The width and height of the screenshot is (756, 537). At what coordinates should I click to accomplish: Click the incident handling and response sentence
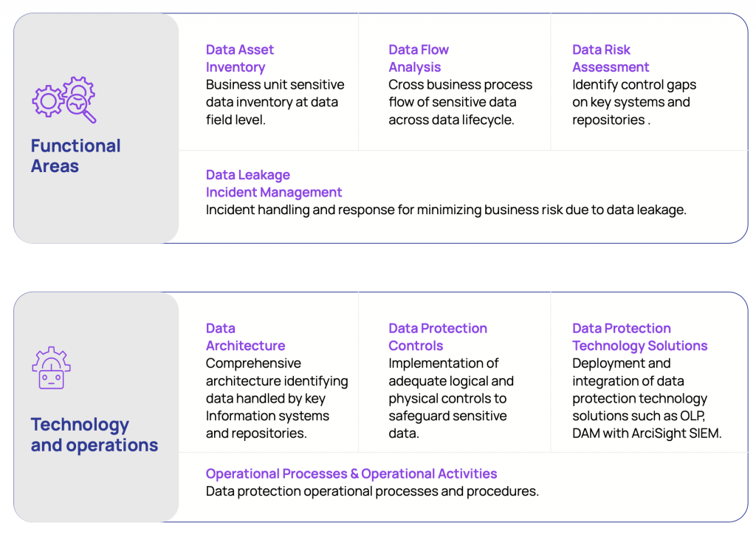tap(446, 210)
